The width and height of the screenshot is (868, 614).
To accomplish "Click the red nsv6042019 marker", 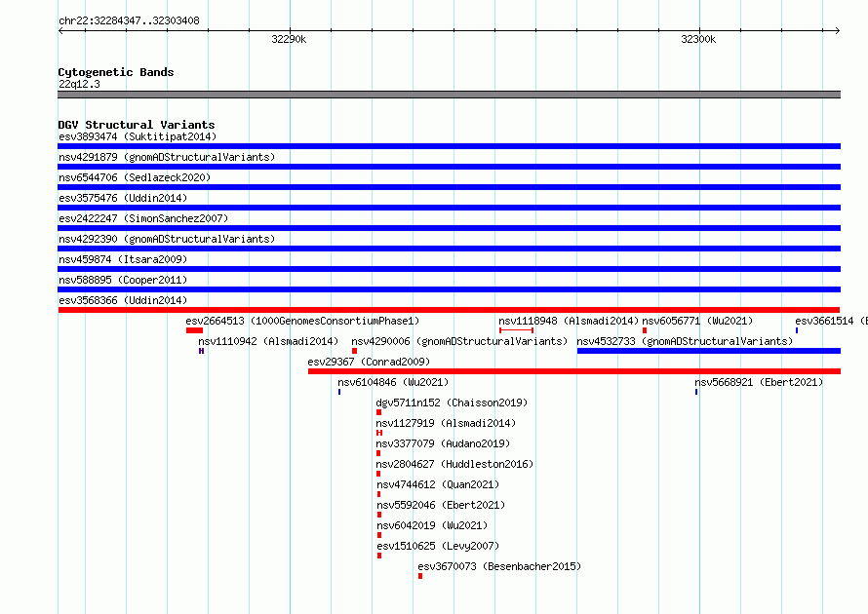I will [x=379, y=535].
